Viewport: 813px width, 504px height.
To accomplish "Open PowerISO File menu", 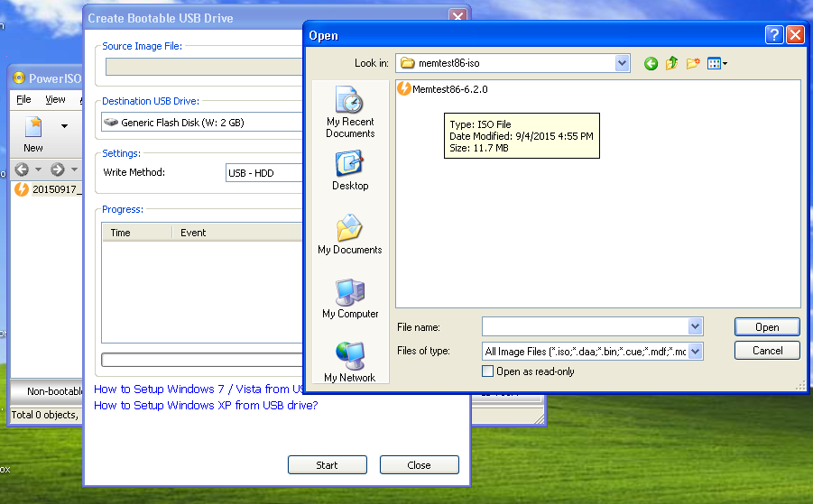I will (23, 99).
